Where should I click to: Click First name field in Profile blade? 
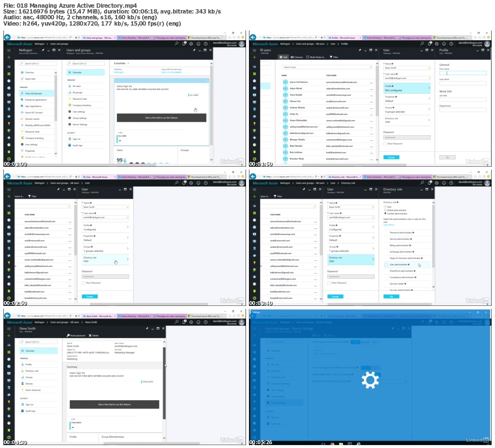tap(463, 73)
